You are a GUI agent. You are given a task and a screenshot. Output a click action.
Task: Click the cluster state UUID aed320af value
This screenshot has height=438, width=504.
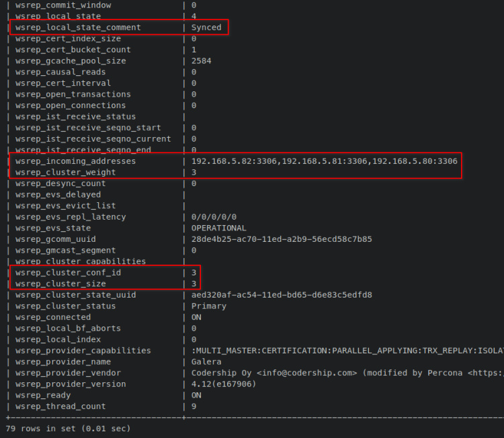click(x=282, y=295)
